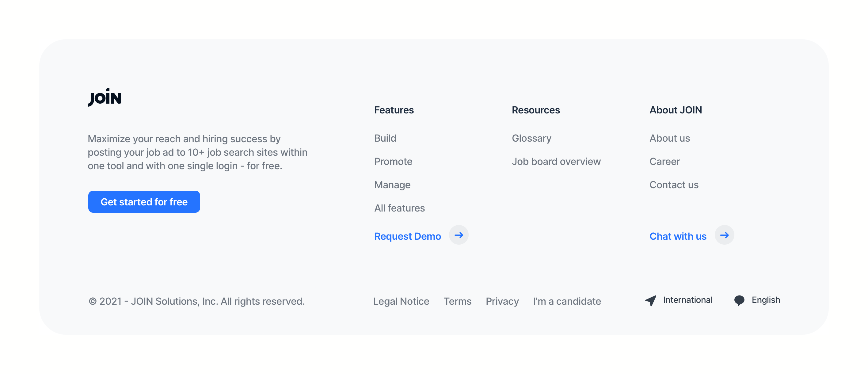The image size is (868, 374).
Task: Click the navigation arrow icon near International
Action: pos(650,300)
